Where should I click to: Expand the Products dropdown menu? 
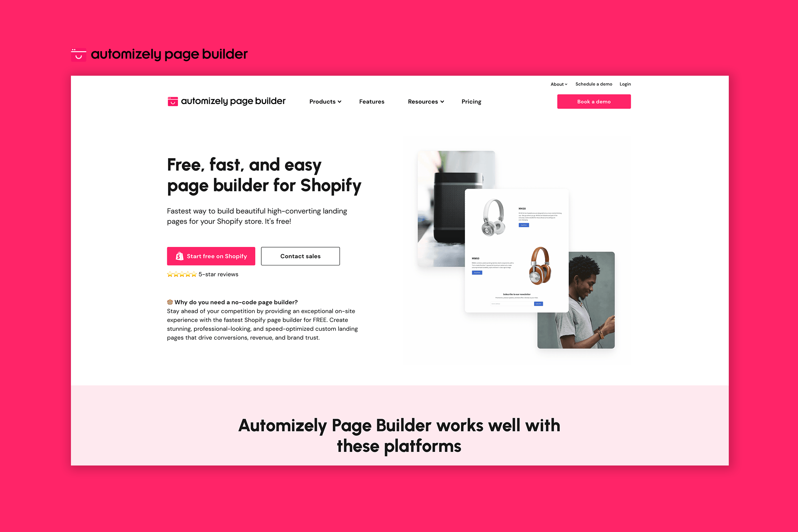pyautogui.click(x=325, y=102)
